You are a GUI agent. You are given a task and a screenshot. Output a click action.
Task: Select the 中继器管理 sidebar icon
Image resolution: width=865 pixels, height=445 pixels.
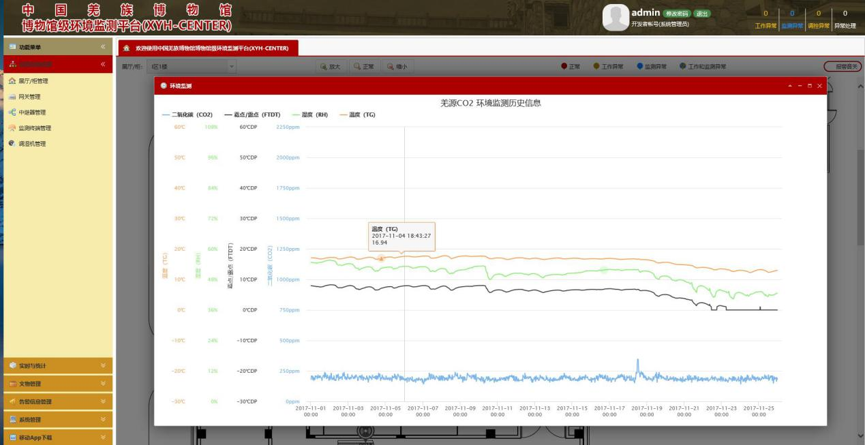(x=12, y=113)
